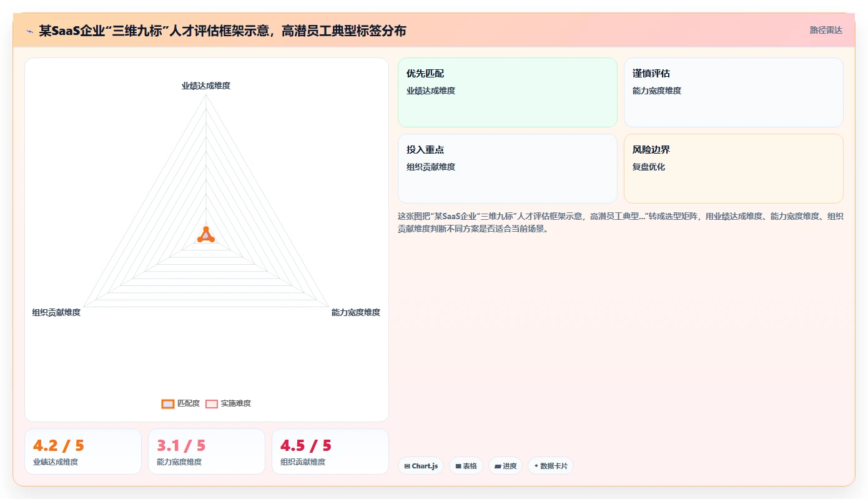Open the 风险边界 card

pyautogui.click(x=733, y=169)
